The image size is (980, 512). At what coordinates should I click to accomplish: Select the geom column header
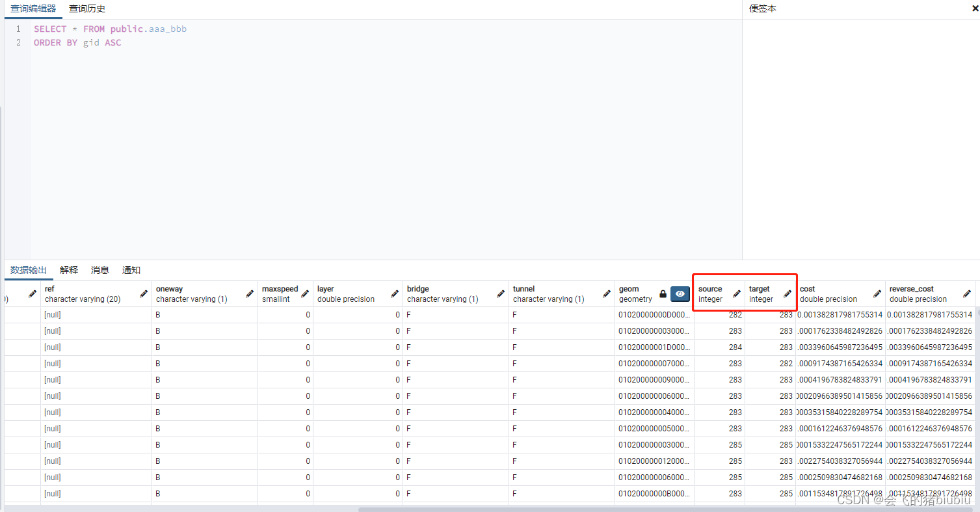[x=654, y=294]
